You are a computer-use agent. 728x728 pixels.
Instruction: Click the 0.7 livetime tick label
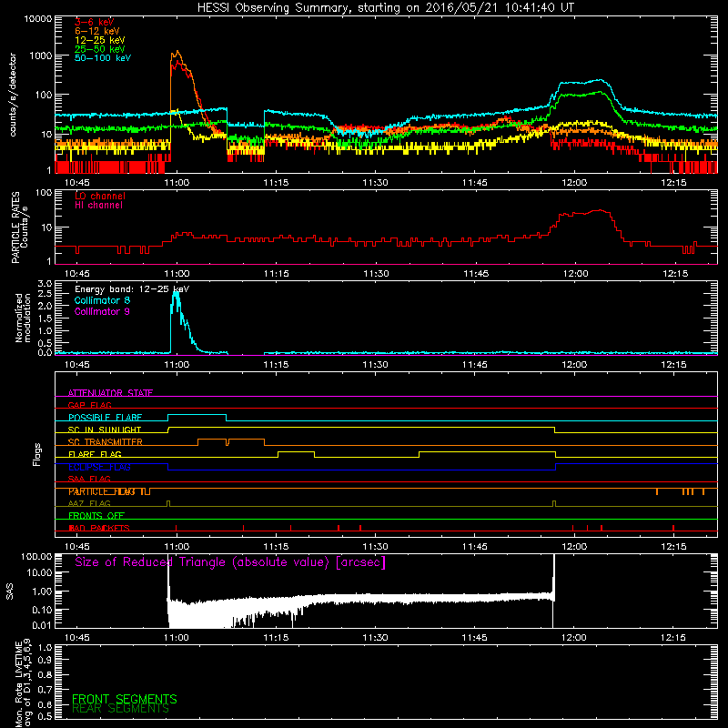tap(45, 689)
